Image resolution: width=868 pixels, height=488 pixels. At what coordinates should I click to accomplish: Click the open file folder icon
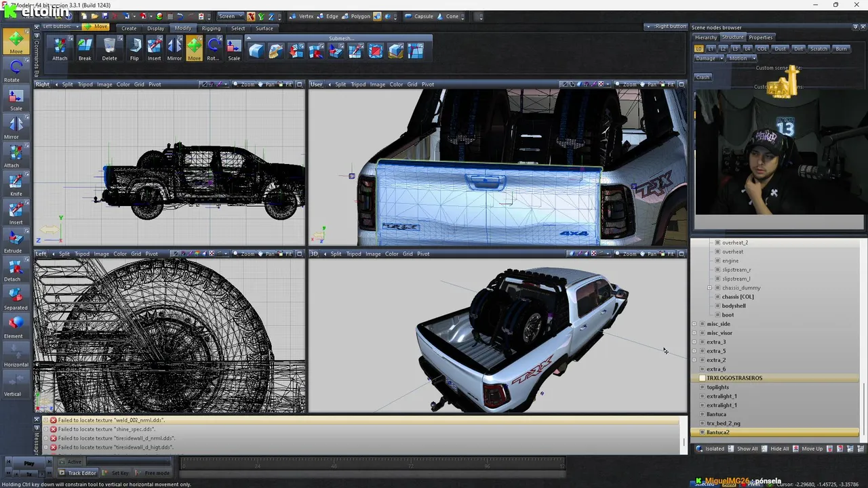click(x=96, y=16)
